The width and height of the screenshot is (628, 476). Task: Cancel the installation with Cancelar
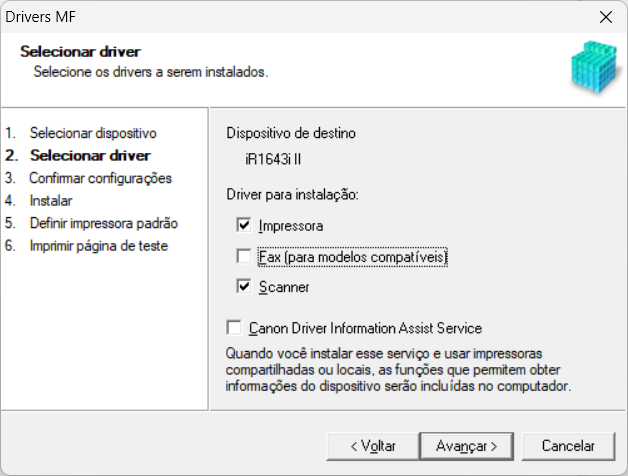568,445
